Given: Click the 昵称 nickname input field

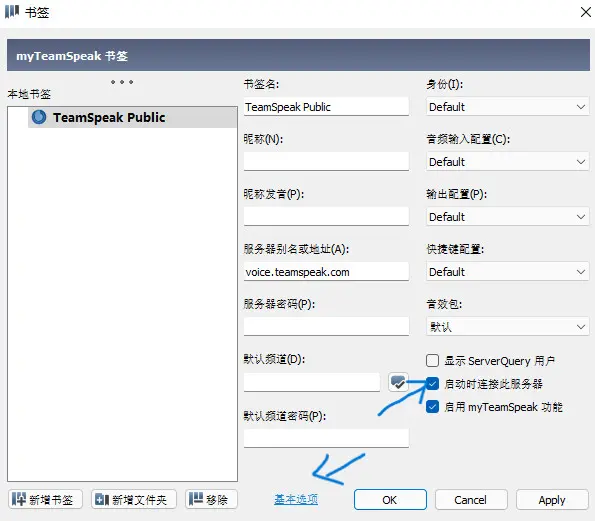Looking at the screenshot, I should pyautogui.click(x=326, y=162).
